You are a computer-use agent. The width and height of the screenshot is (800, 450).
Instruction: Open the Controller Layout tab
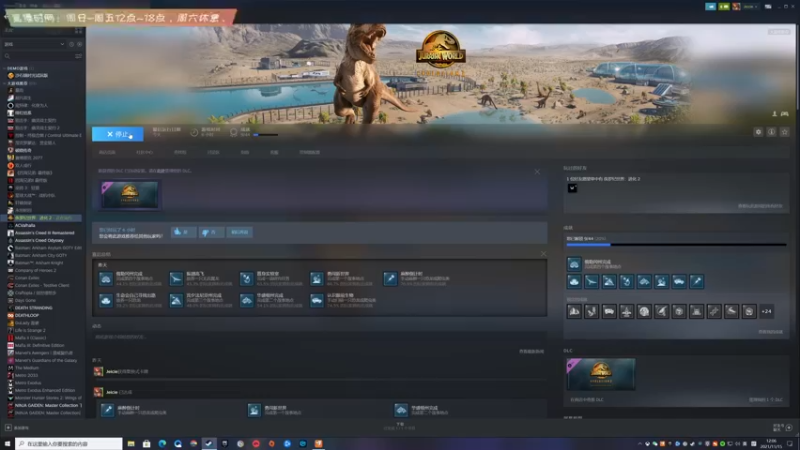[309, 152]
